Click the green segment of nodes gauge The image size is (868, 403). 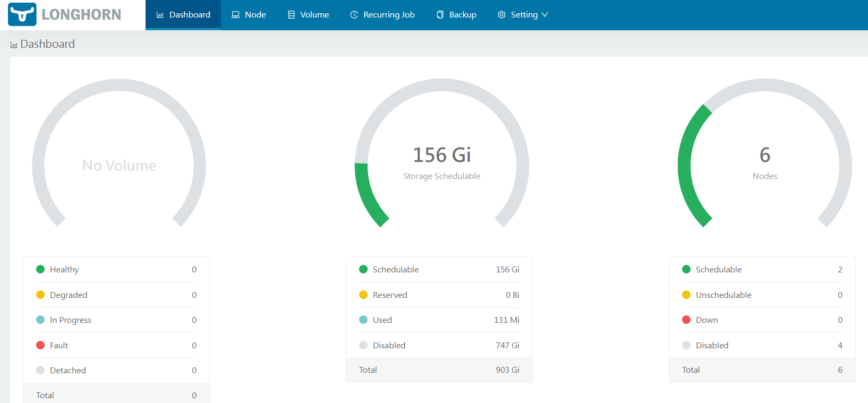690,165
